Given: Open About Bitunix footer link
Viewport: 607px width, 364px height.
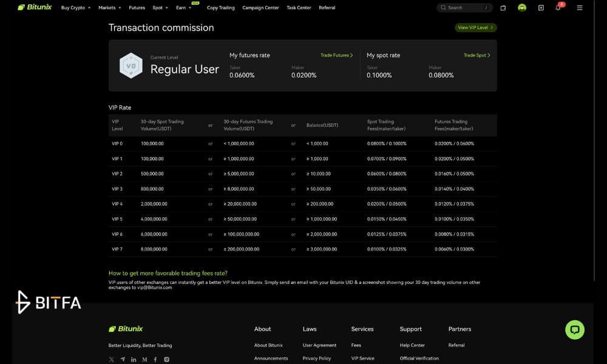Looking at the screenshot, I should [268, 345].
